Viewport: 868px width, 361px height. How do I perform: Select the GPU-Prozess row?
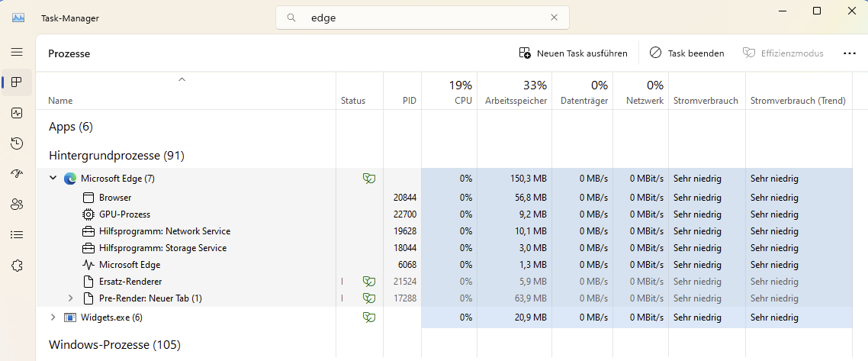coord(124,214)
